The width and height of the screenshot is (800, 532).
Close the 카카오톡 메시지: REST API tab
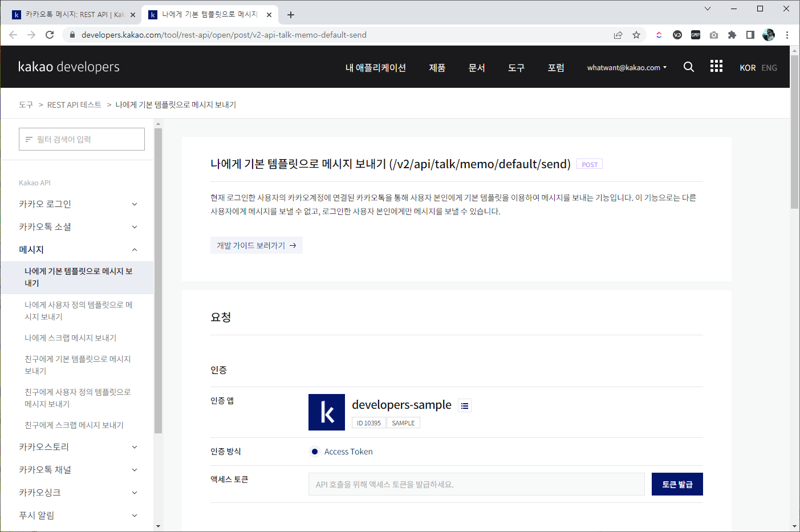coord(133,15)
